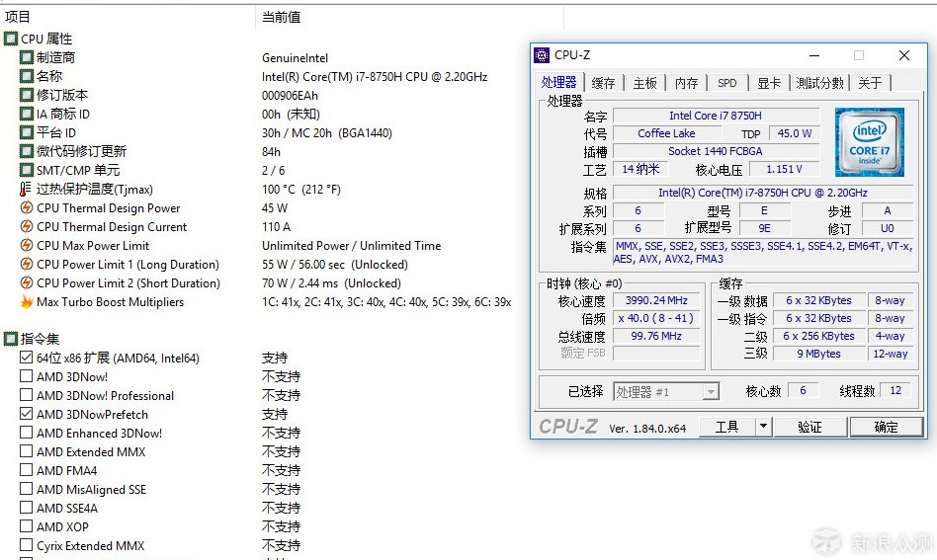Screen dimensions: 937x560
Task: Toggle AMD Enhanced 3DNow! checkbox
Action: tap(27, 433)
